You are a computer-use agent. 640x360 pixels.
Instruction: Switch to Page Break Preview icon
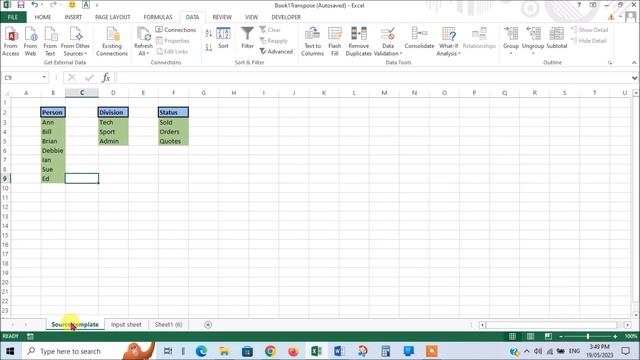coord(548,336)
